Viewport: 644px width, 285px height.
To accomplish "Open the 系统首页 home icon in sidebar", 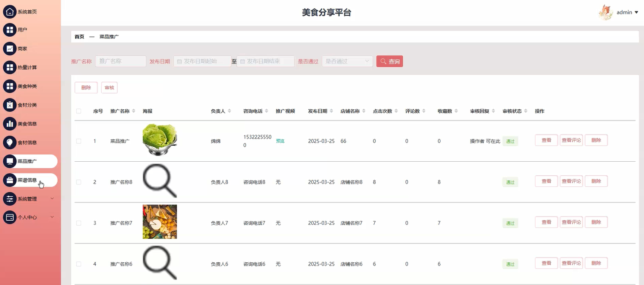I will click(x=9, y=12).
